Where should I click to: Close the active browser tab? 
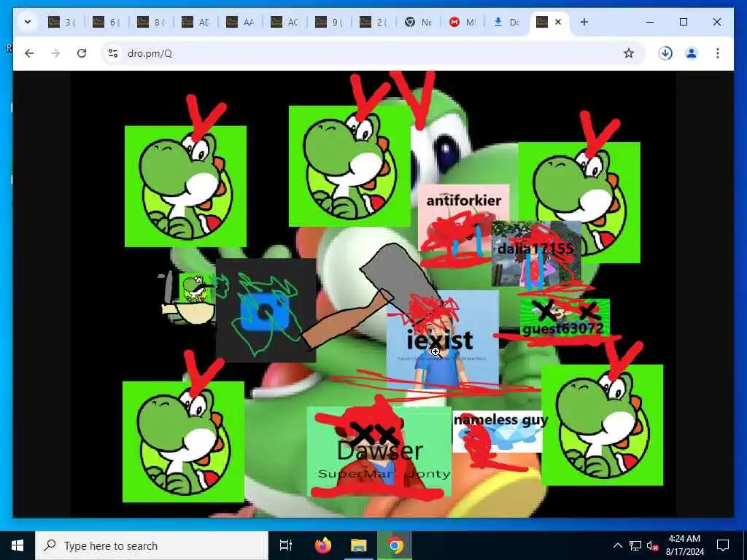558,22
